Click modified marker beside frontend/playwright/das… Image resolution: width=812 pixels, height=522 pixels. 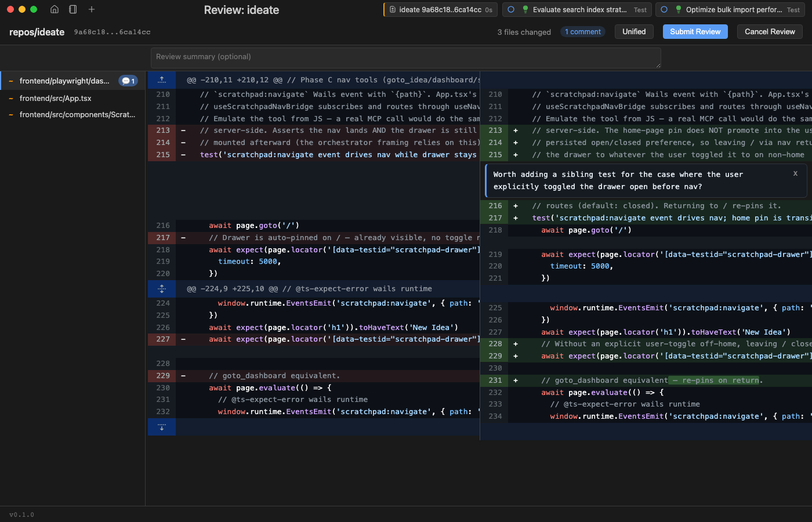click(x=11, y=81)
